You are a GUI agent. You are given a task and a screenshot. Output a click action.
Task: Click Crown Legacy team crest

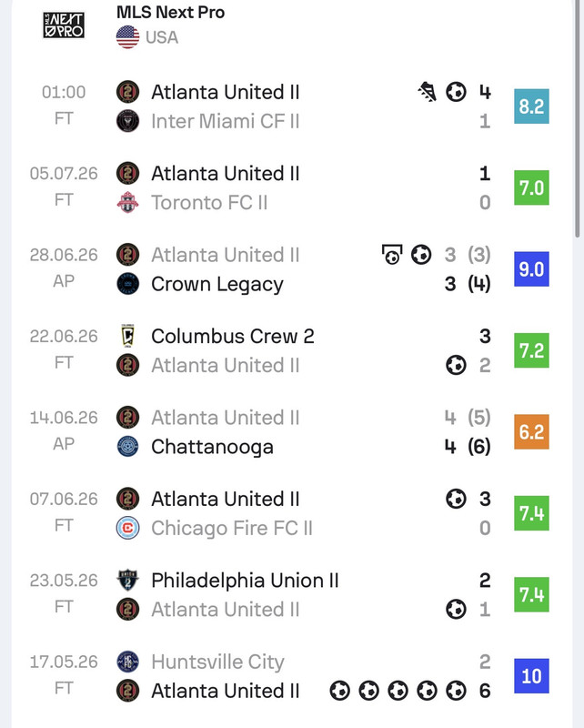127,284
